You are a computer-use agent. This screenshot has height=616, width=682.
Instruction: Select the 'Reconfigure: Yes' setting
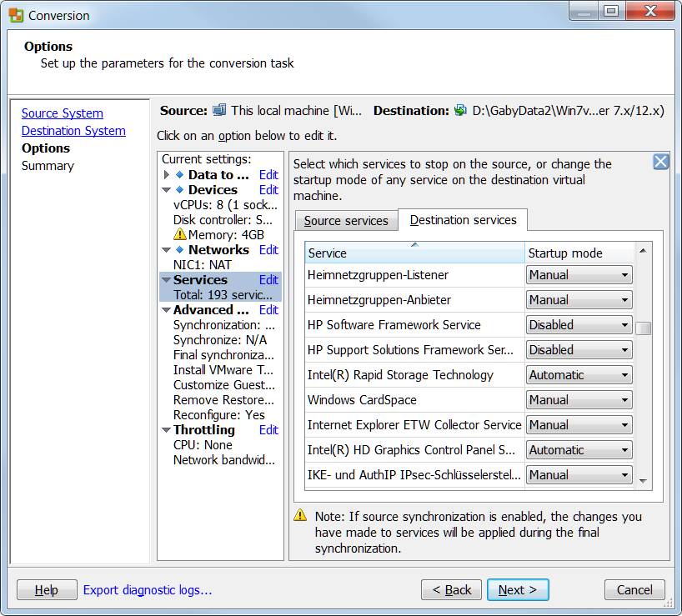point(218,415)
